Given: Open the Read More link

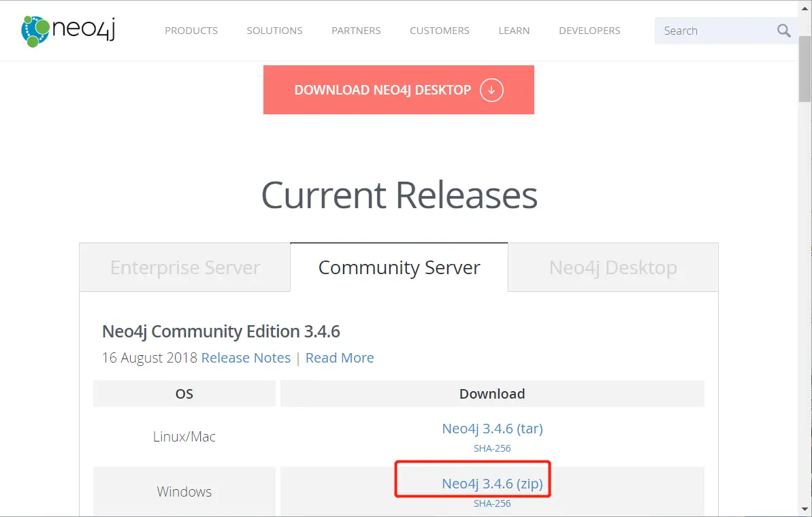Looking at the screenshot, I should (340, 358).
